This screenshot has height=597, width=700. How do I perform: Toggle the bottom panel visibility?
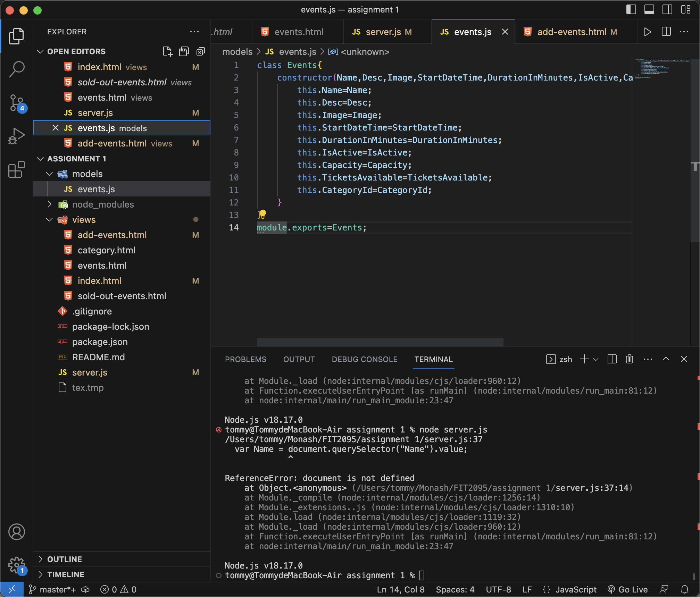pos(649,9)
